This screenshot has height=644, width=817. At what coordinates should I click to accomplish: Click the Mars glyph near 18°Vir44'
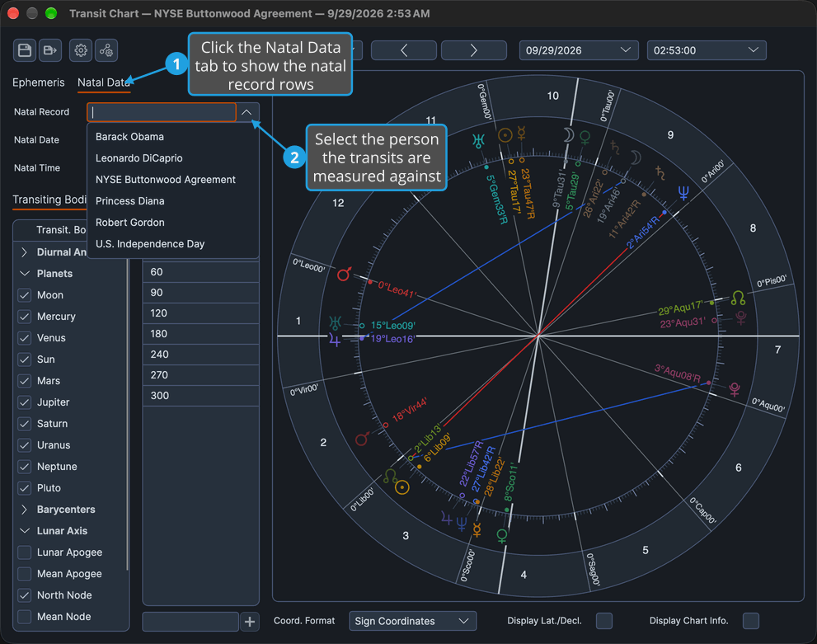click(362, 439)
